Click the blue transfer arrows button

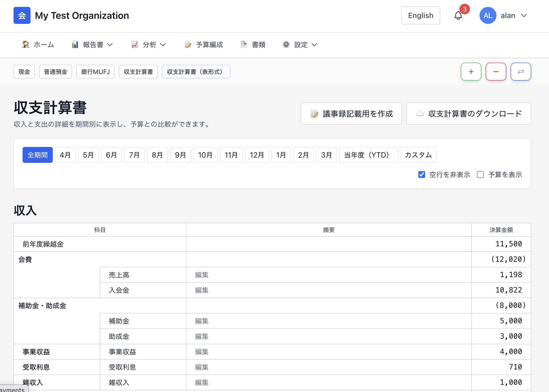click(x=521, y=72)
